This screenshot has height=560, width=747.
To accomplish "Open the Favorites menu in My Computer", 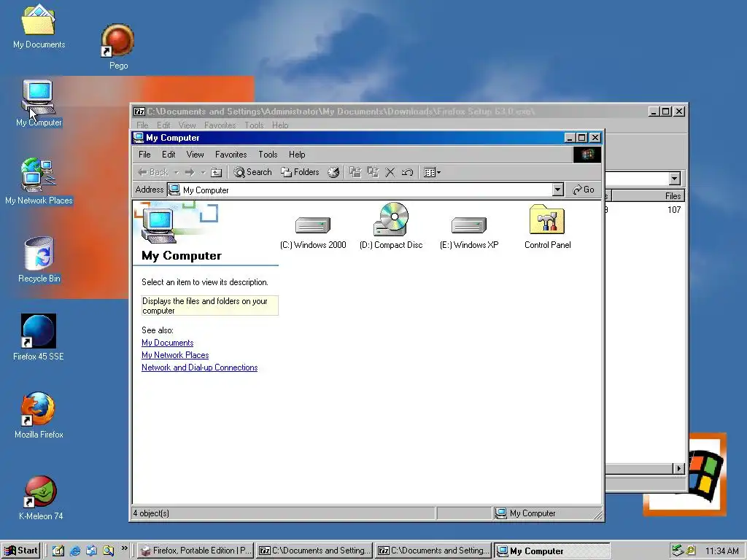I will click(231, 155).
